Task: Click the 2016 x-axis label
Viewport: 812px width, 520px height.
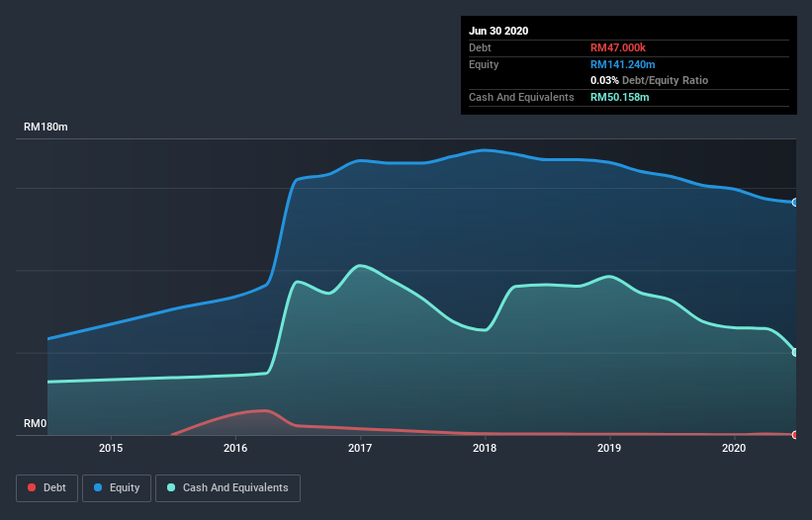Action: (235, 448)
